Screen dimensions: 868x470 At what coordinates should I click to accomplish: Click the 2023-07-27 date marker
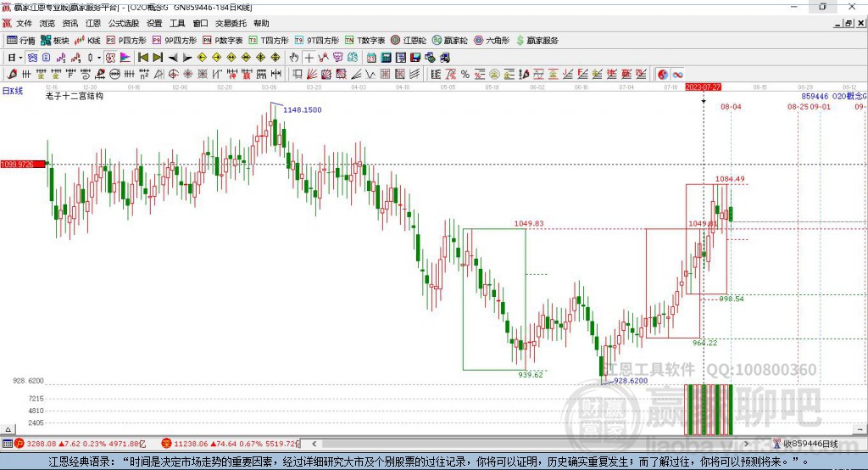[703, 87]
